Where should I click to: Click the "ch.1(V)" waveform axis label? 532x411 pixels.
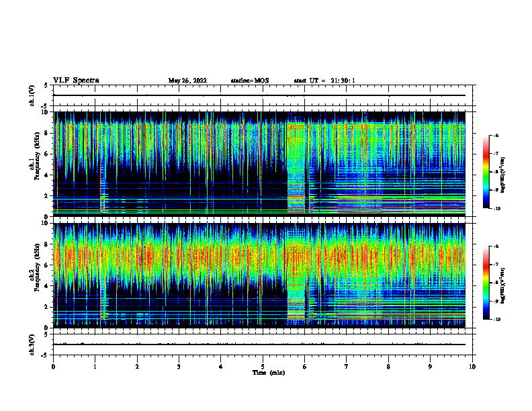[32, 95]
